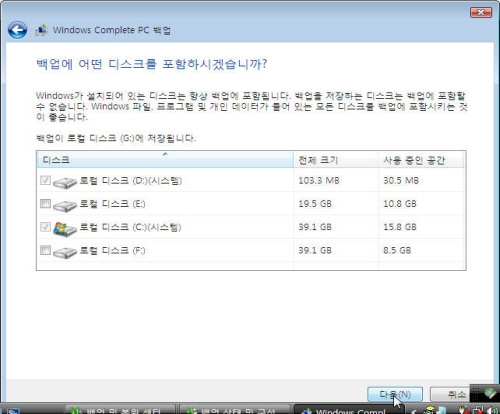This screenshot has height=414, width=500.
Task: Click the 10.8 GB used space cell
Action: (400, 204)
